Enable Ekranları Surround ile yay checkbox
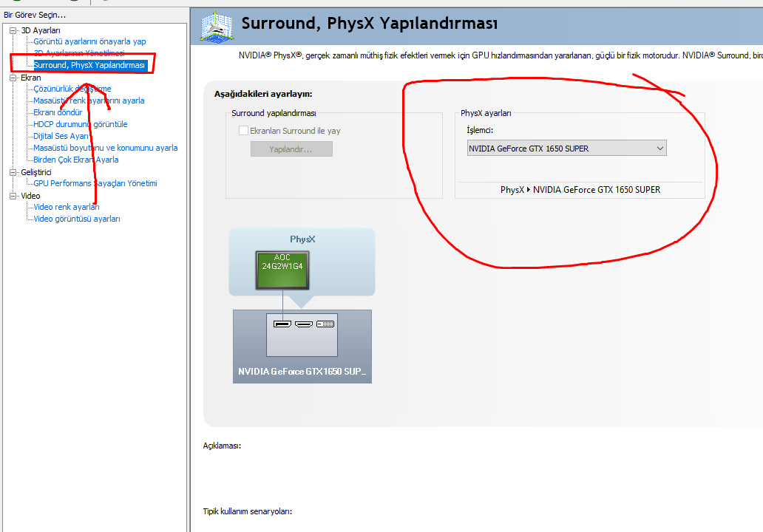The image size is (763, 532). pos(243,130)
